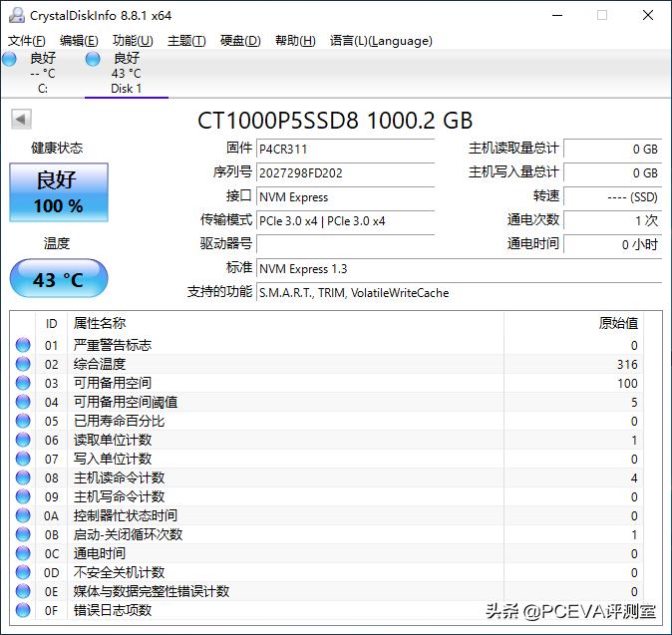Select the 可用备用空间 attribute name

113,383
